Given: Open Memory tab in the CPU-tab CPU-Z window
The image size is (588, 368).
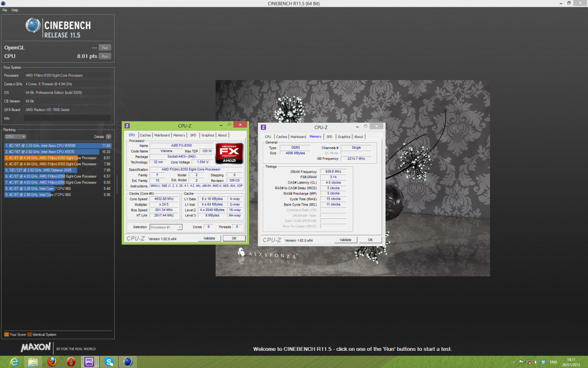Looking at the screenshot, I should coord(179,135).
